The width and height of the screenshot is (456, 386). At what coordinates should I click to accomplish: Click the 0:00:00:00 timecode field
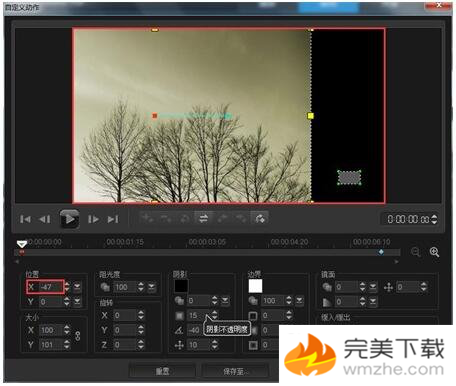click(408, 219)
